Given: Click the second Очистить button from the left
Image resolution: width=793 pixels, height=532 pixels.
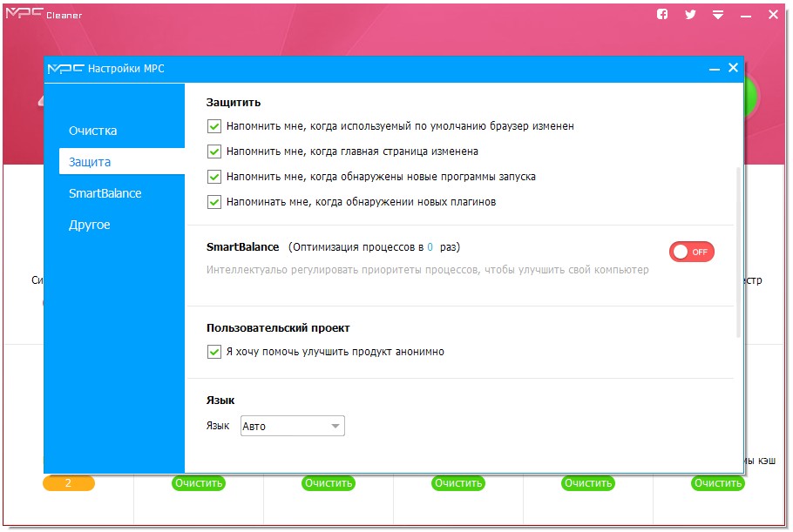Looking at the screenshot, I should click(x=329, y=483).
